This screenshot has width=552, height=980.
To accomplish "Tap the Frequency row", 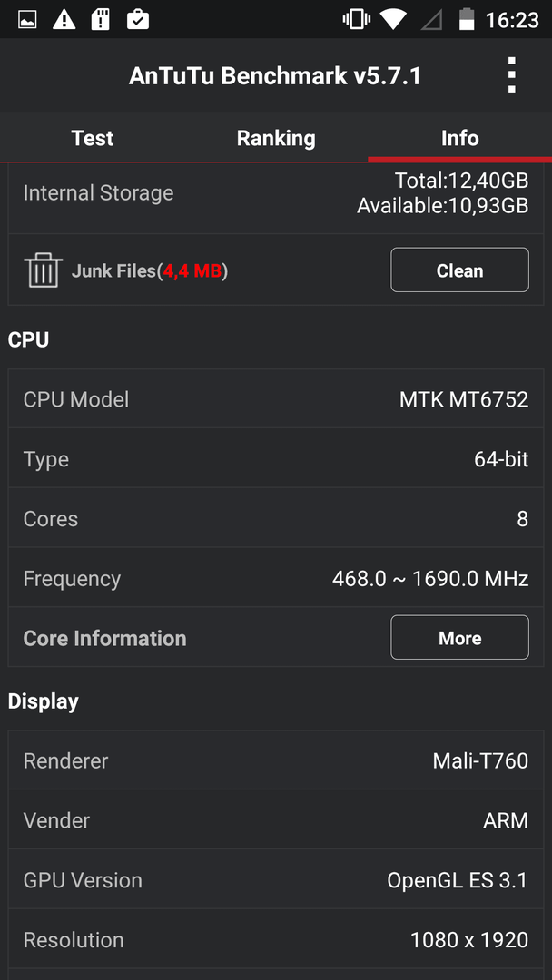I will (276, 578).
